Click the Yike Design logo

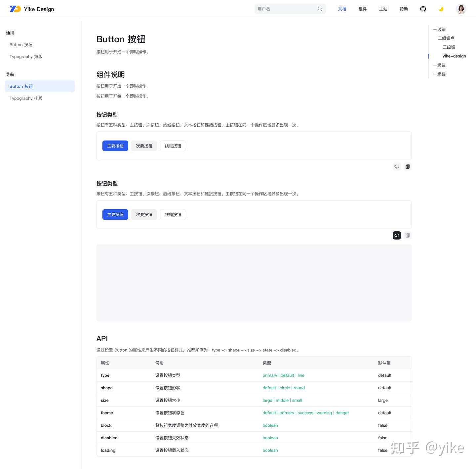[31, 9]
